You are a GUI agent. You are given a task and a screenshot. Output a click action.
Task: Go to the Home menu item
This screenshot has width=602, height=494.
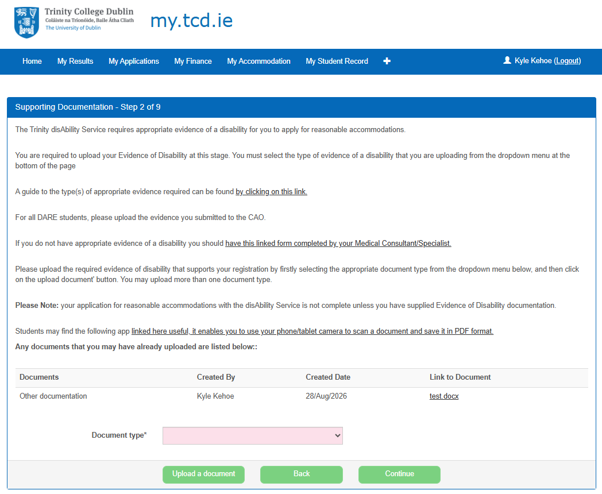point(32,61)
